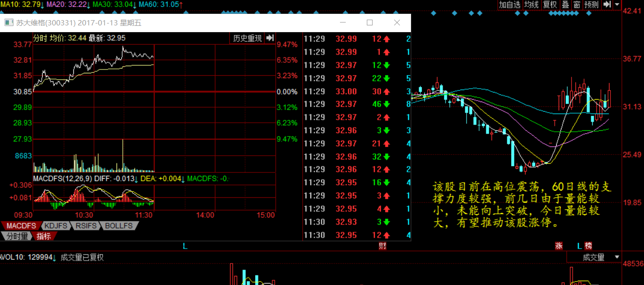Add stock with 加自选 button
The height and width of the screenshot is (285, 644).
509,4
